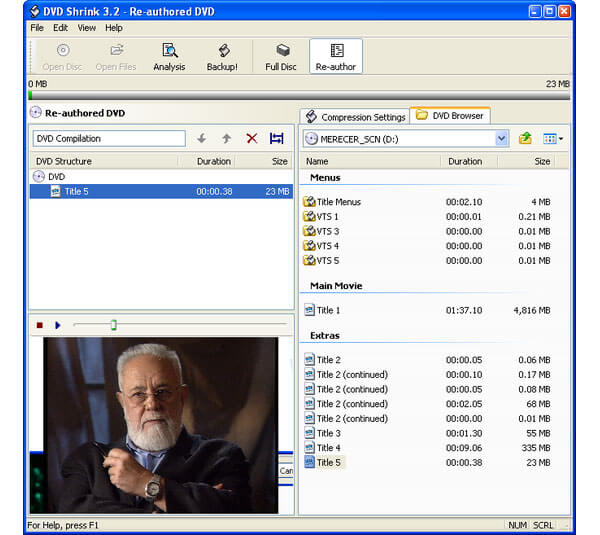Select the DVD root node in structure
600x535 pixels.
click(x=49, y=177)
